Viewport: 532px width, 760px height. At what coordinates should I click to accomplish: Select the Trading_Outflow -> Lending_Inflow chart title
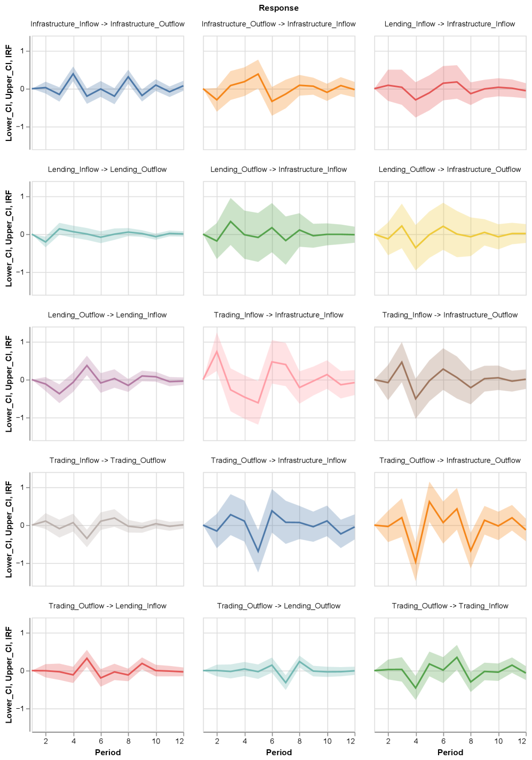(107, 606)
